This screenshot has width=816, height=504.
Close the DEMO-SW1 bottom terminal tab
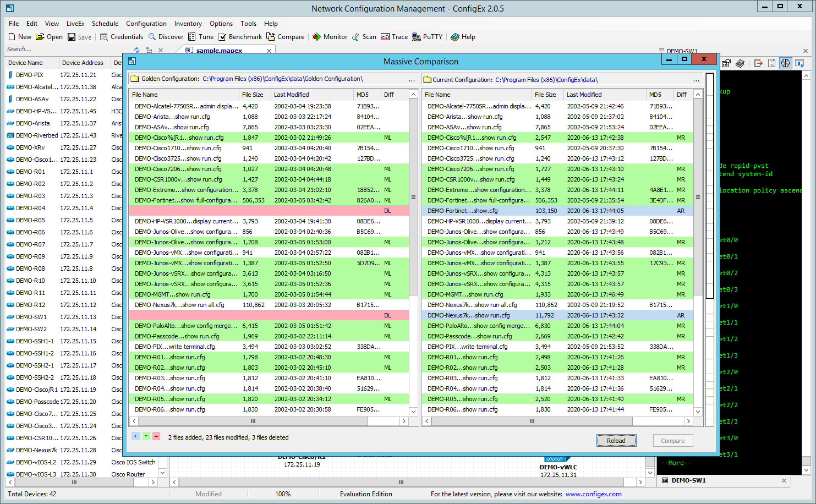coord(784,480)
